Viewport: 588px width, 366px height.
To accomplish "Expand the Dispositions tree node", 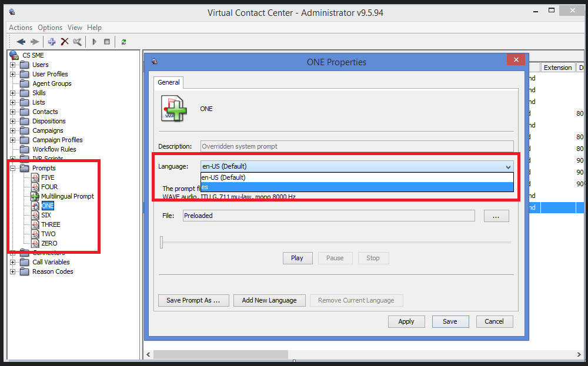I will point(13,121).
